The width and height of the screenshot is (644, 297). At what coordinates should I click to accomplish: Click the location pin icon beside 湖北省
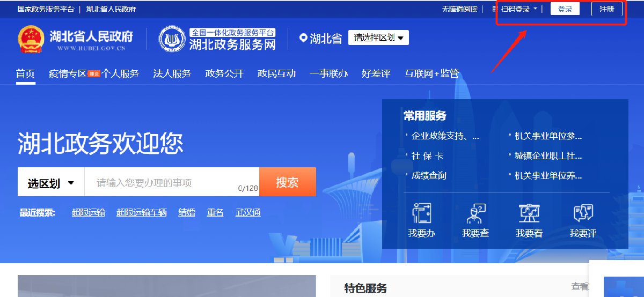[304, 38]
